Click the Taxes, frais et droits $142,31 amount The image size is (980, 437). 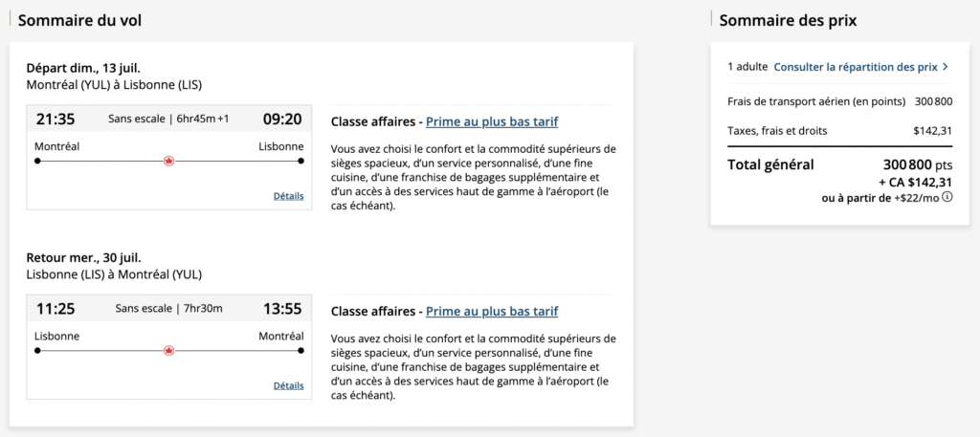click(933, 130)
